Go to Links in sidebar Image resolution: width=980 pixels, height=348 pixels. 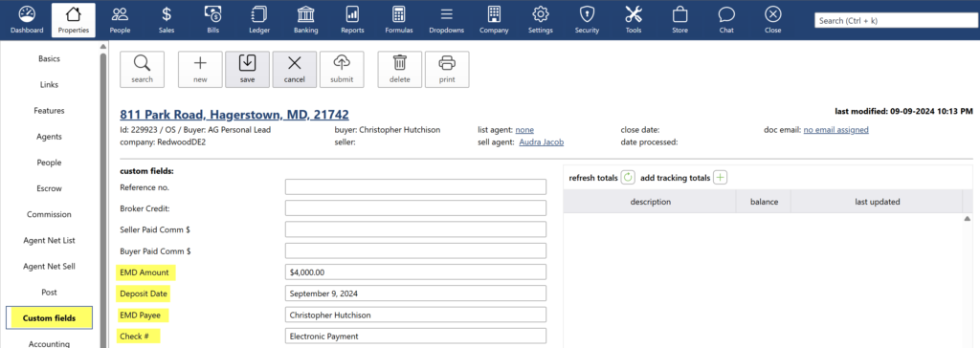[x=50, y=84]
